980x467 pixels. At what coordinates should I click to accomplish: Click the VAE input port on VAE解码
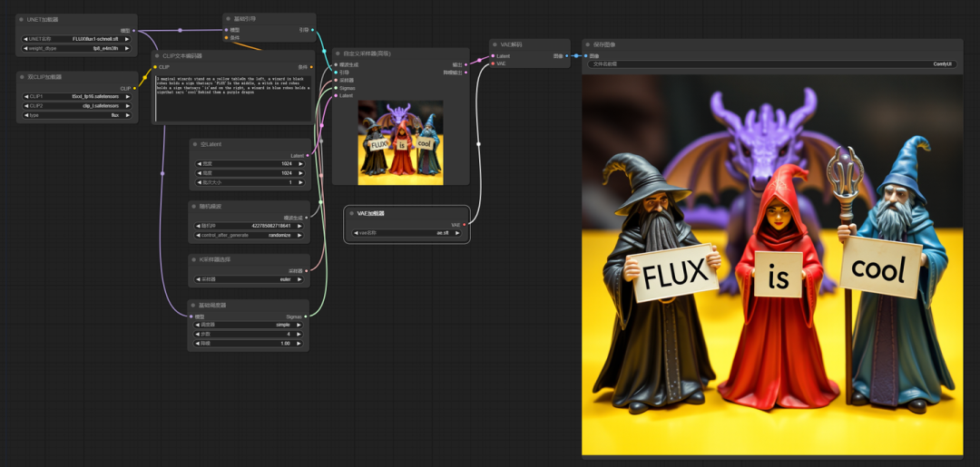click(x=493, y=63)
